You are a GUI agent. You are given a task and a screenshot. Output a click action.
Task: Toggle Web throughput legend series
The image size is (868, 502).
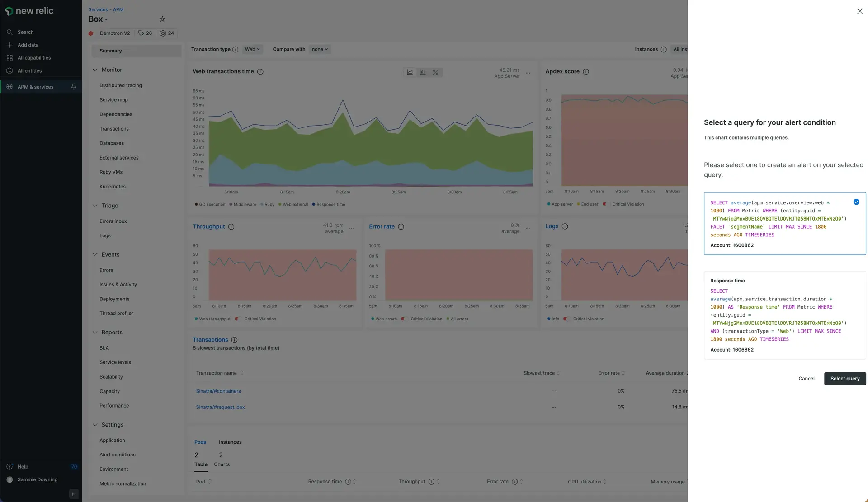212,319
